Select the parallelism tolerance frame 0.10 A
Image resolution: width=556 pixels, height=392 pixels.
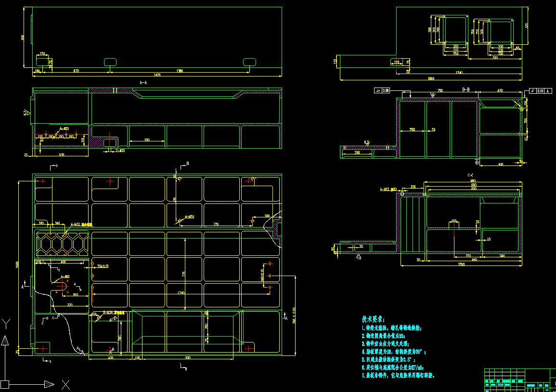coord(541,91)
